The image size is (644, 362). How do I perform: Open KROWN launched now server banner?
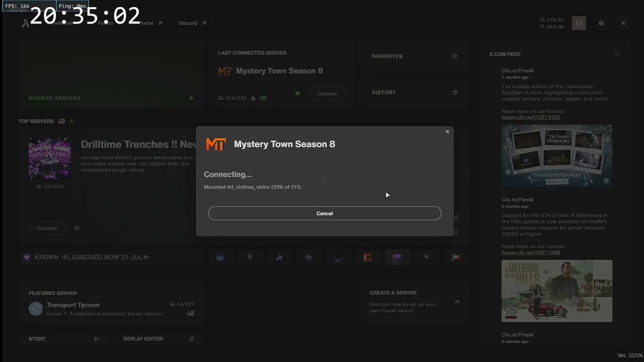[111, 257]
